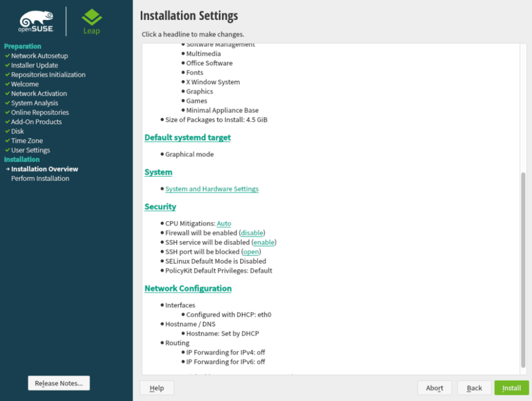The height and width of the screenshot is (401, 532).
Task: Disable the firewall via disable link
Action: [252, 233]
